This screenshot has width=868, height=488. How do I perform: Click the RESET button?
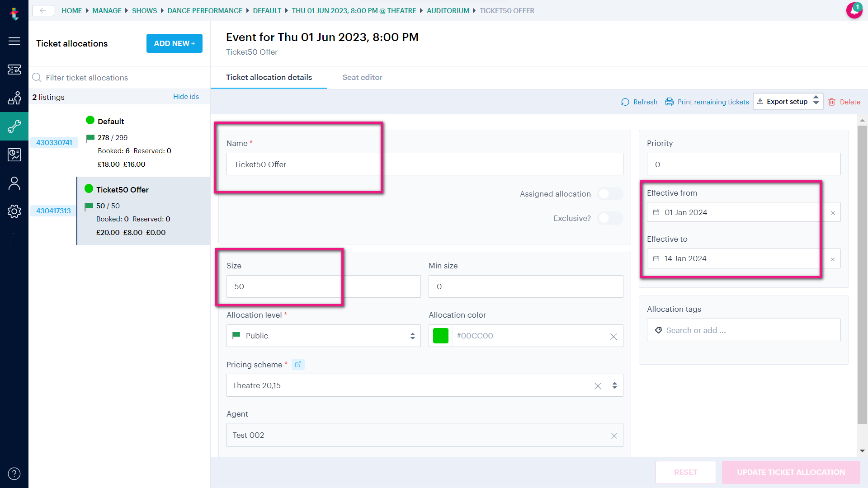(685, 472)
